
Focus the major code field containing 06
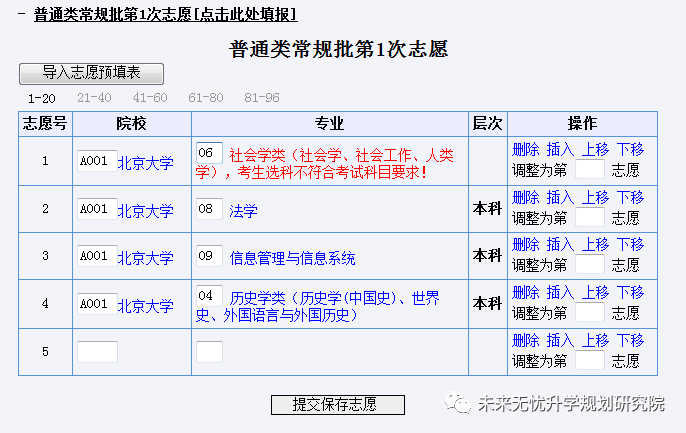(x=209, y=153)
